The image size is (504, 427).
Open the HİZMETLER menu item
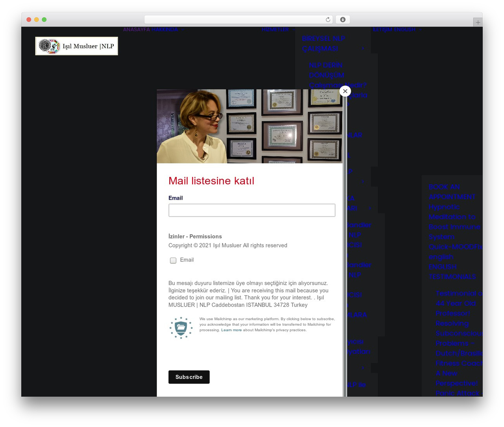(x=275, y=30)
